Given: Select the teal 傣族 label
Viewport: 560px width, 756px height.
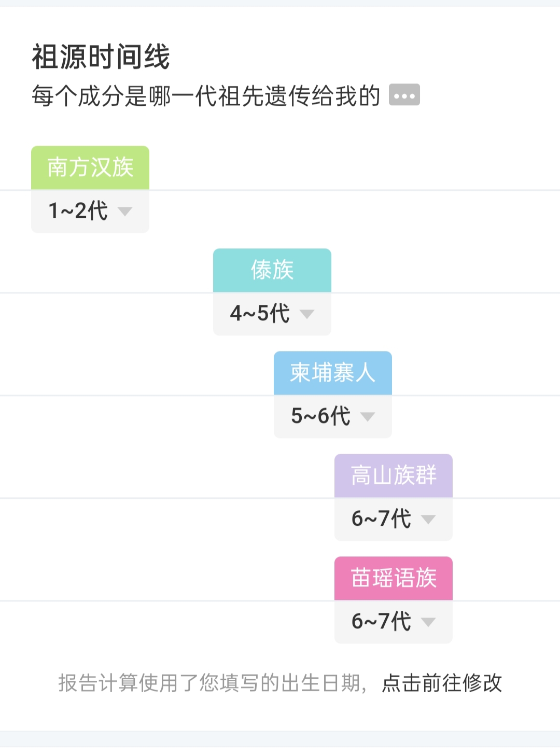Looking at the screenshot, I should point(272,270).
